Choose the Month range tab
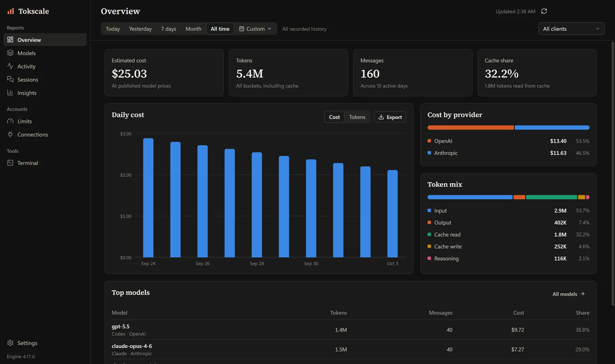This screenshot has height=364, width=615. (x=193, y=29)
